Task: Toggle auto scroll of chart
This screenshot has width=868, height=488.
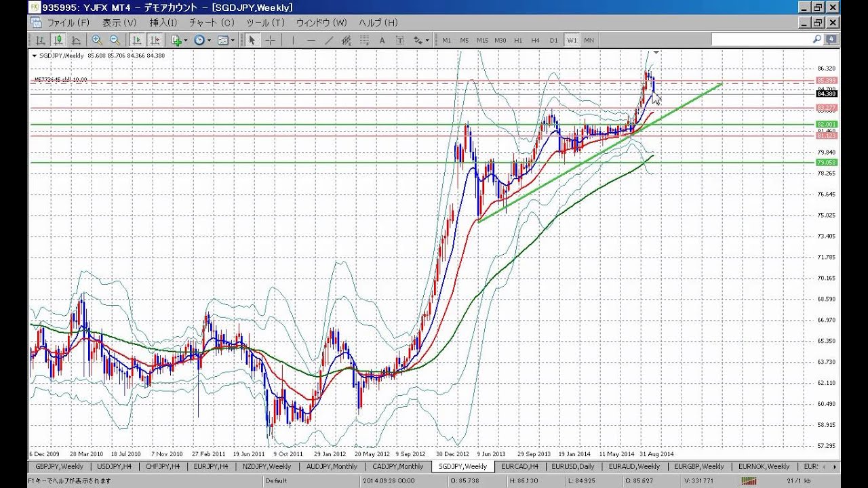Action: tap(137, 40)
